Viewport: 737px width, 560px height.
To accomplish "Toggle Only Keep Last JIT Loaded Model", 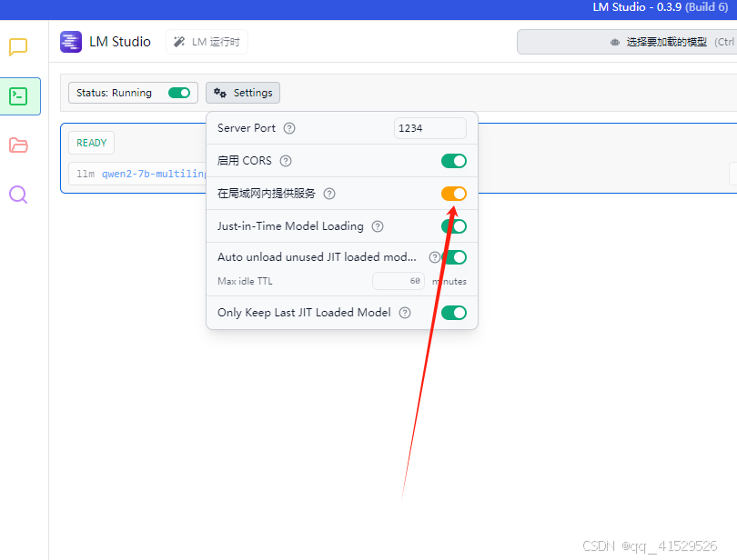I will [454, 313].
